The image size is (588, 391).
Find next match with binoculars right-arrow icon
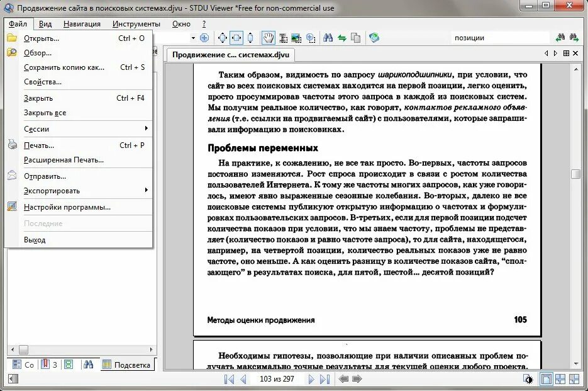pos(574,37)
